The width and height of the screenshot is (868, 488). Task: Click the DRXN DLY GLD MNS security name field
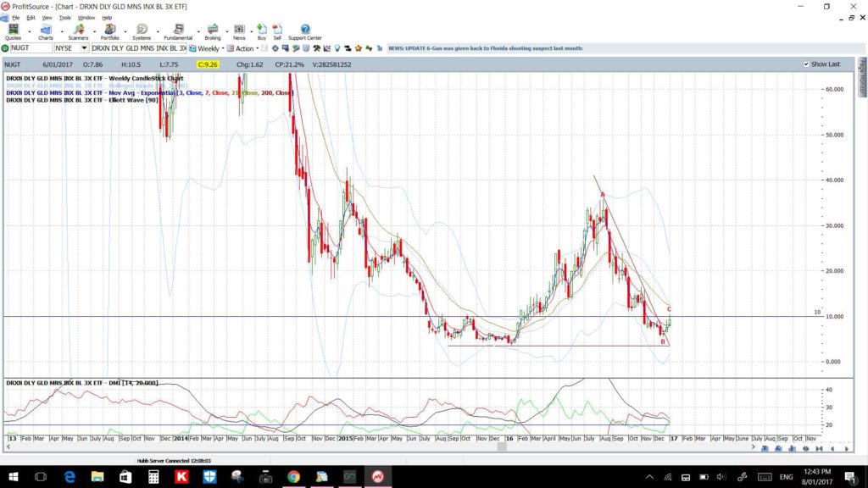point(139,48)
